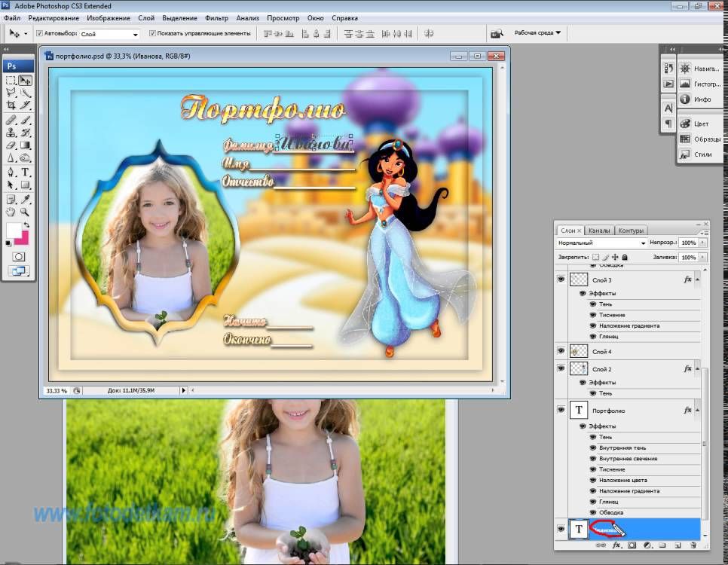Create a new layer from panel bottom
Screen dimensions: 728x565
coord(678,545)
